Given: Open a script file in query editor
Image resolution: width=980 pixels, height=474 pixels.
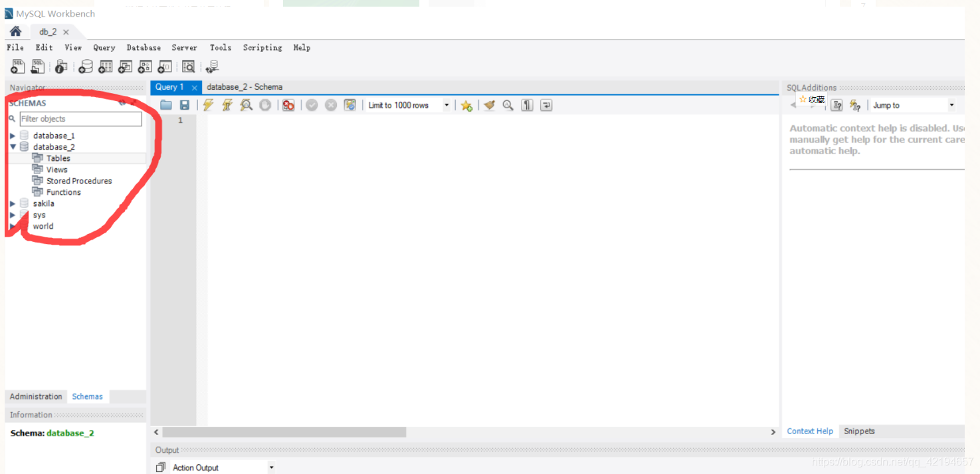Looking at the screenshot, I should pos(166,105).
